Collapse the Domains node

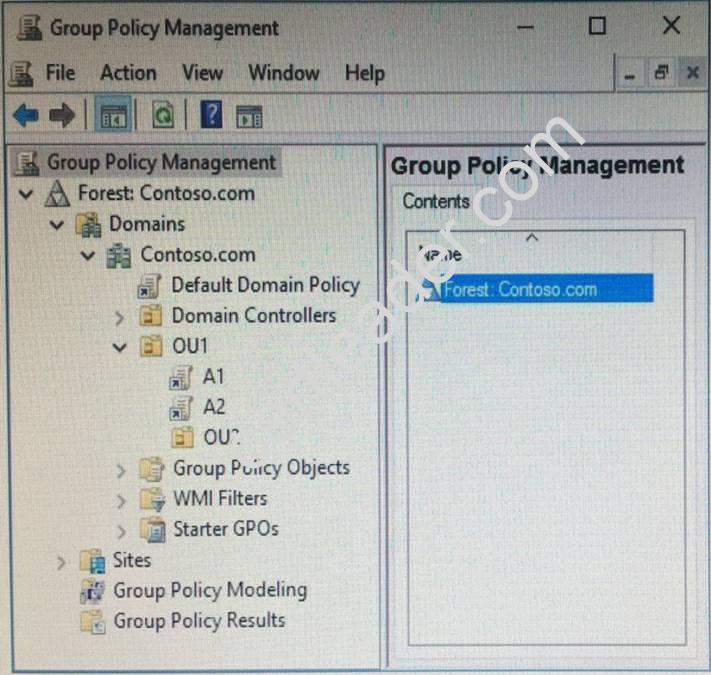(57, 225)
